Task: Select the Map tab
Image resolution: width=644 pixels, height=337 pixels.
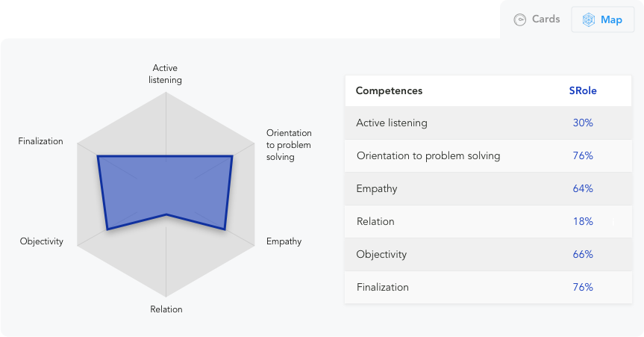Action: [602, 19]
